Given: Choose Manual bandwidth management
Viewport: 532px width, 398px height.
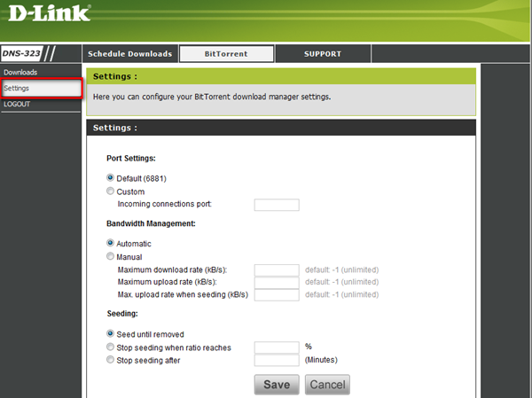Looking at the screenshot, I should 110,256.
